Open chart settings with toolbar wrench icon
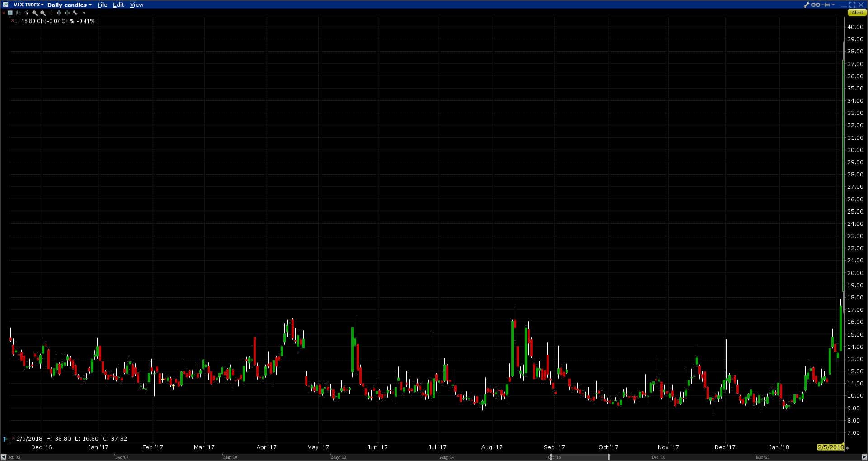The image size is (868, 461). point(75,13)
